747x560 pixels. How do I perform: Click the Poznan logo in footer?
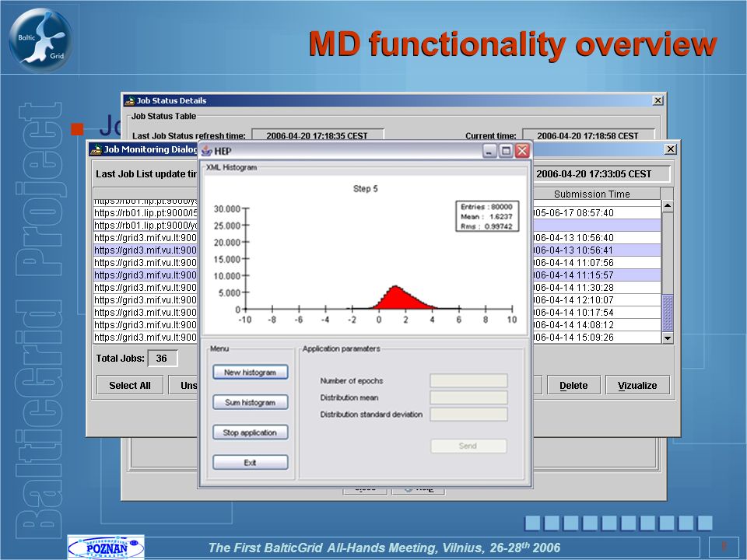pyautogui.click(x=107, y=548)
